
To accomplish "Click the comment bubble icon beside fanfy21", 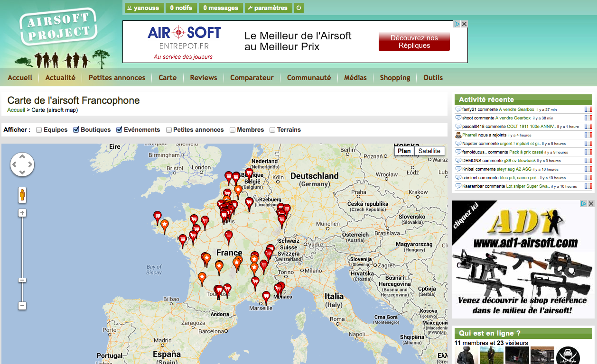I will point(458,109).
